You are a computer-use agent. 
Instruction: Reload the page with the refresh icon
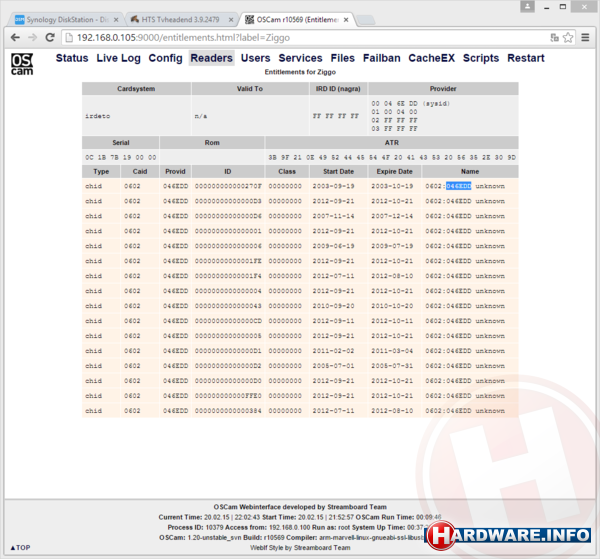pos(50,37)
